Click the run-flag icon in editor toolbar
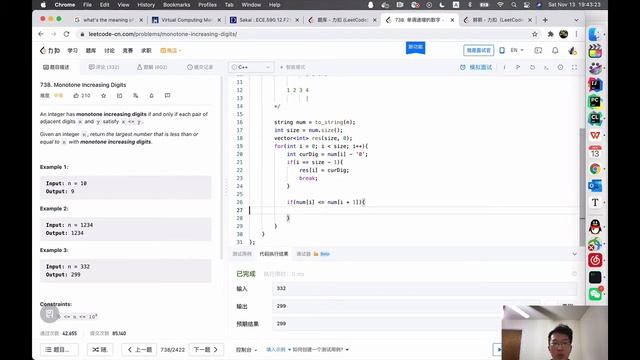640x360 pixels. click(518, 67)
